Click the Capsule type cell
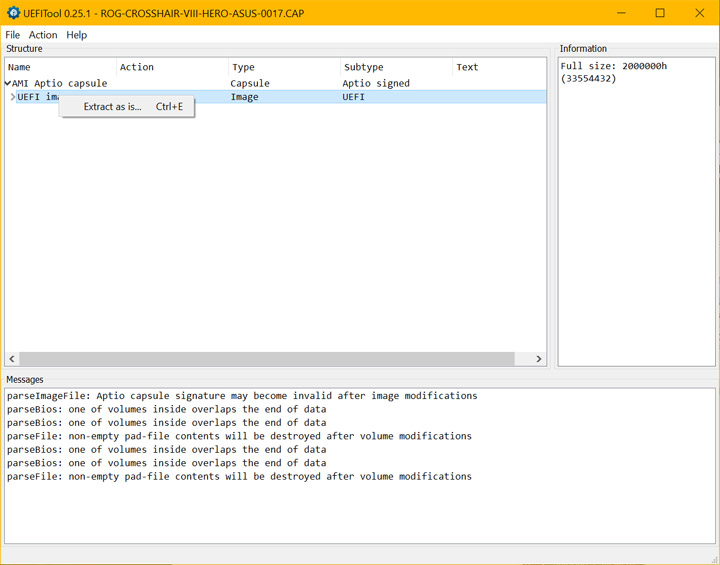The height and width of the screenshot is (565, 720). (x=250, y=83)
